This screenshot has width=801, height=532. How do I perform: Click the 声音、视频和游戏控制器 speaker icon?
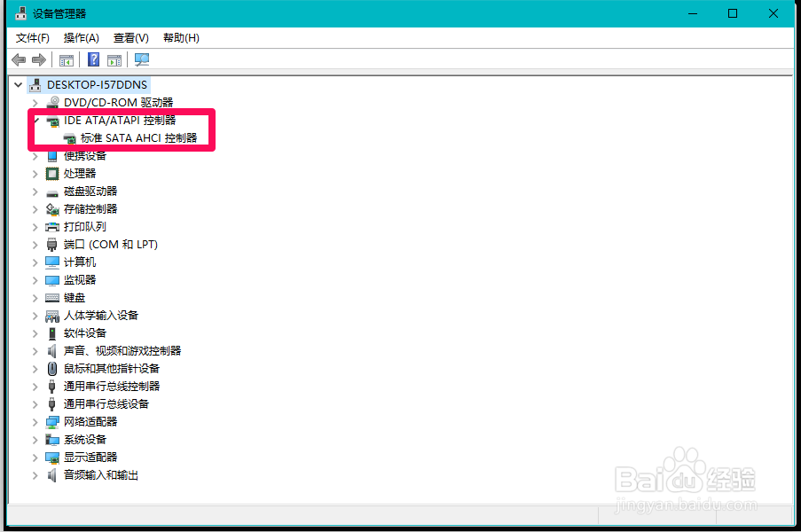coord(52,351)
